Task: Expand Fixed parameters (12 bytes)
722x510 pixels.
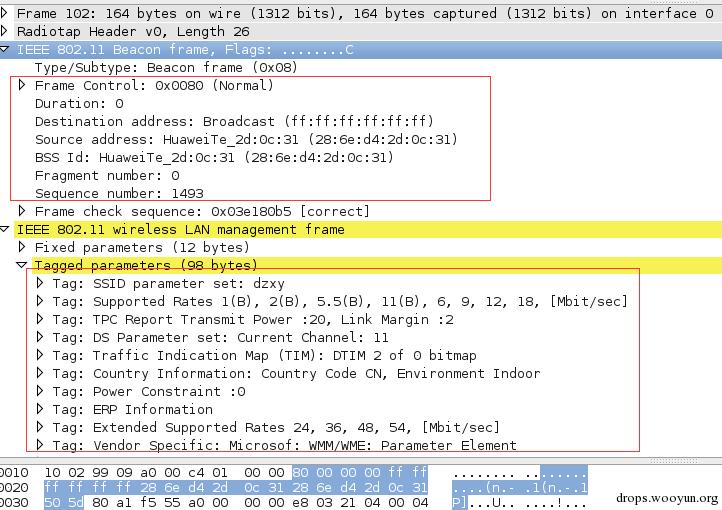Action: [x=22, y=247]
